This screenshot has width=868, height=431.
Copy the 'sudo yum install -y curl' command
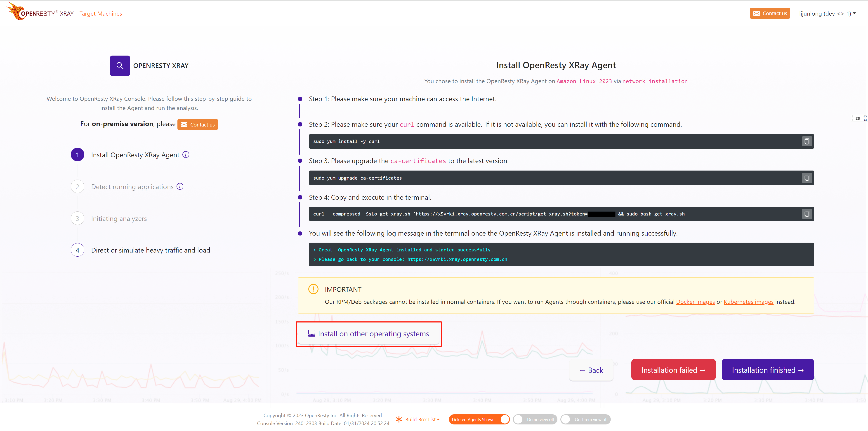pyautogui.click(x=807, y=141)
